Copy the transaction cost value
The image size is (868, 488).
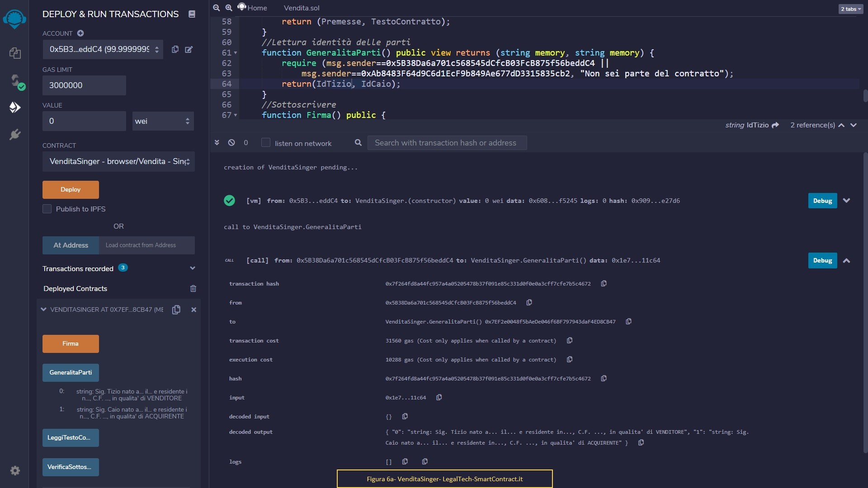coord(570,340)
